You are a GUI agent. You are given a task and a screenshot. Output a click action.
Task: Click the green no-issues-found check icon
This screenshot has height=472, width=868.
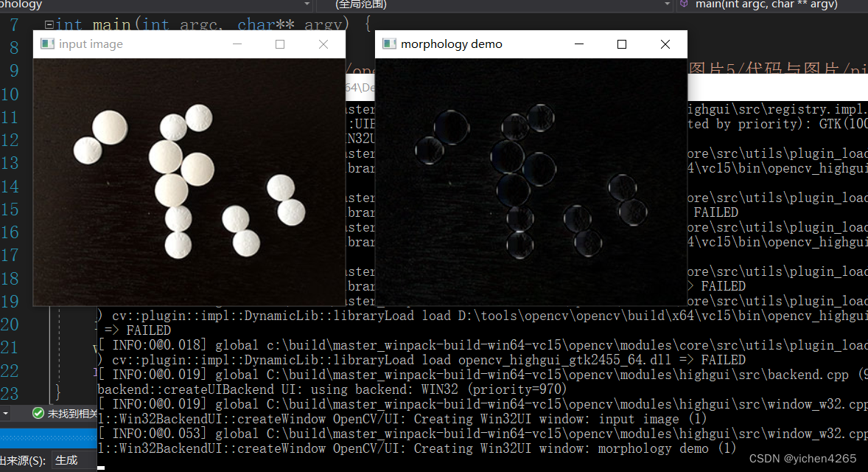pos(38,413)
